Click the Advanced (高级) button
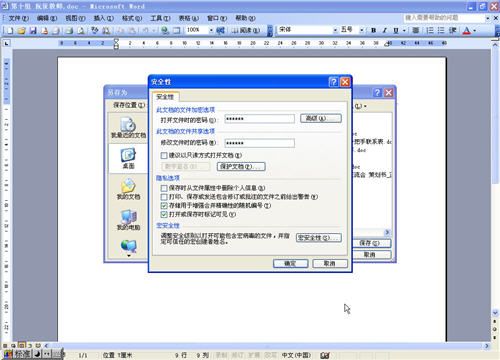 point(321,118)
